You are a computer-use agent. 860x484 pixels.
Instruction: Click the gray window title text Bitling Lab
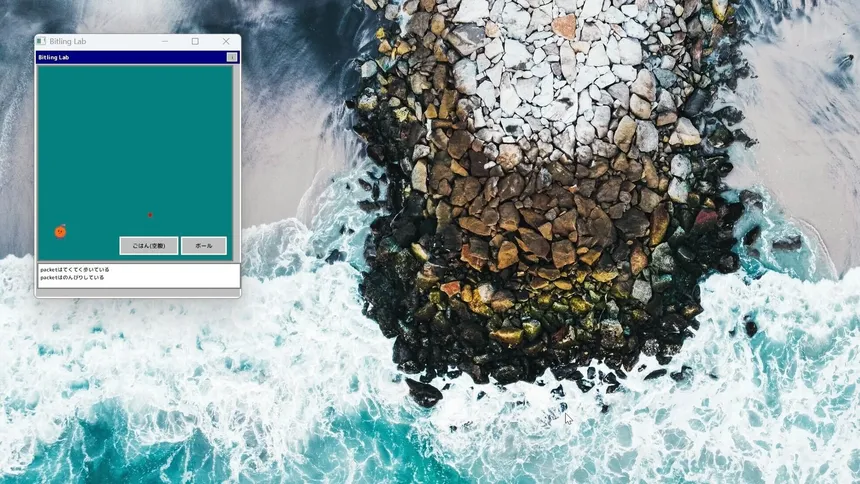[x=68, y=41]
